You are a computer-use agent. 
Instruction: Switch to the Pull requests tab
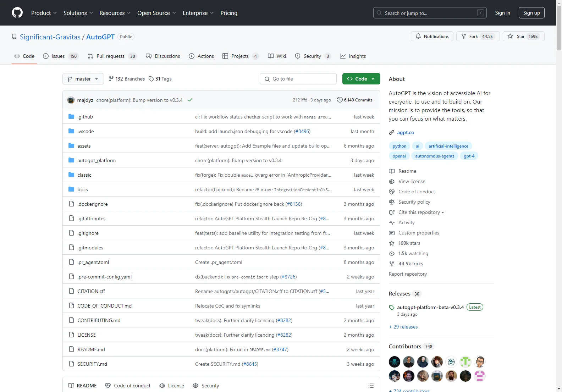[x=112, y=56]
